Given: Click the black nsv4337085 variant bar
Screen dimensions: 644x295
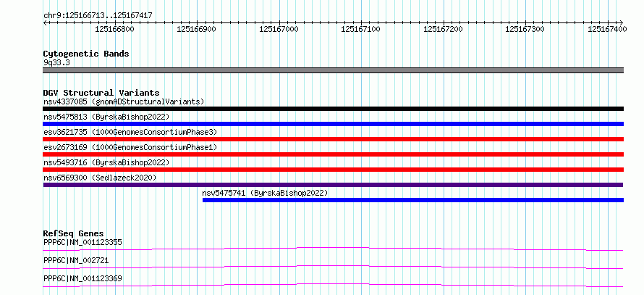Looking at the screenshot, I should [x=334, y=109].
